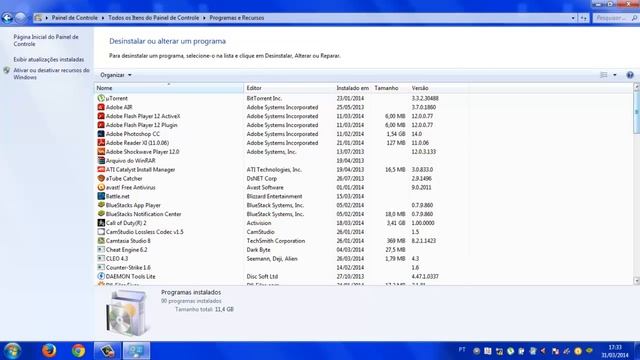Navigate to Painel de Controle breadcrumb

[x=75, y=18]
